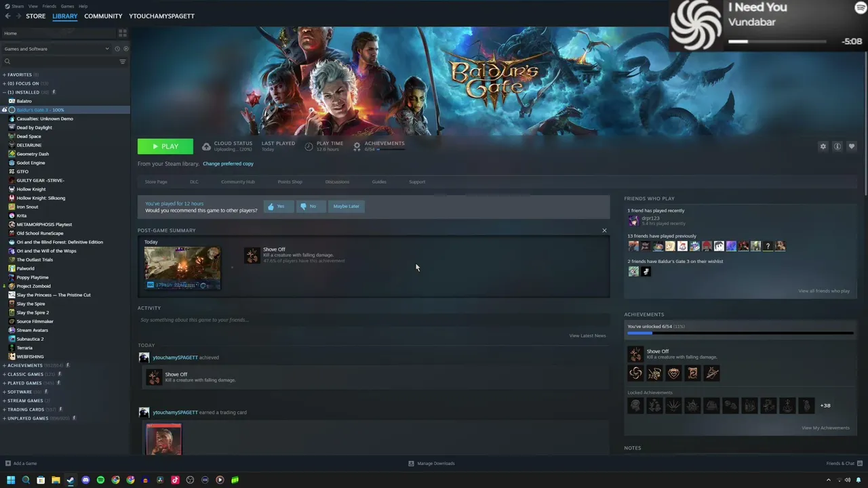Click View all friends who play

824,291
